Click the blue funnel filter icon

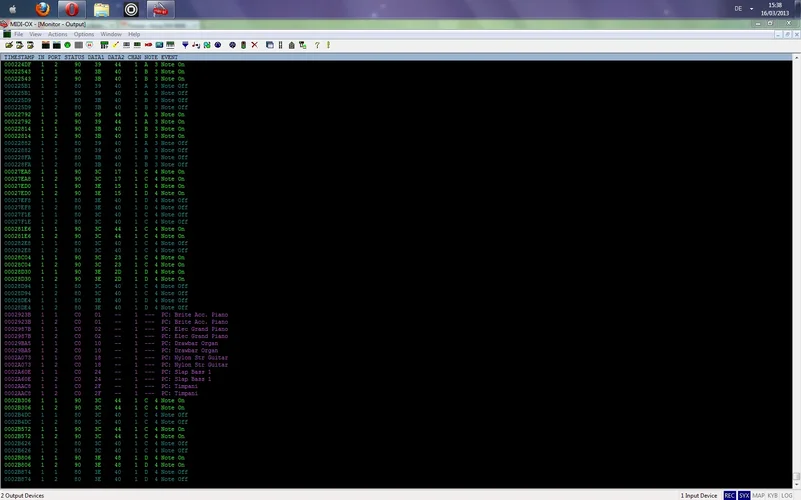[x=185, y=45]
